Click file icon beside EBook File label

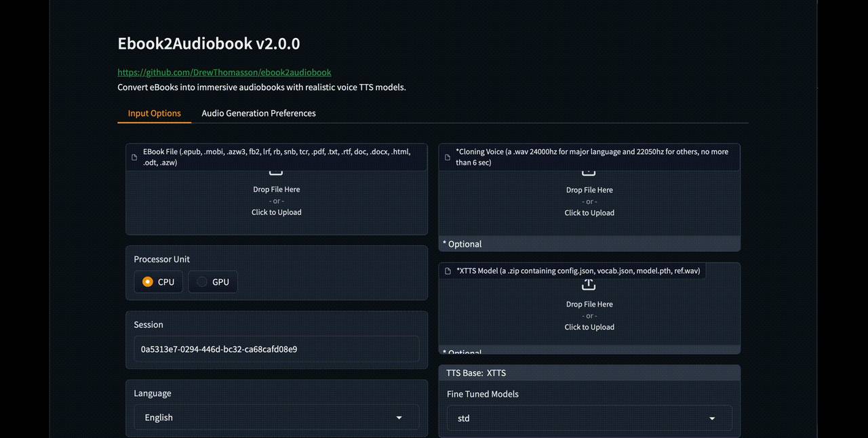(134, 157)
